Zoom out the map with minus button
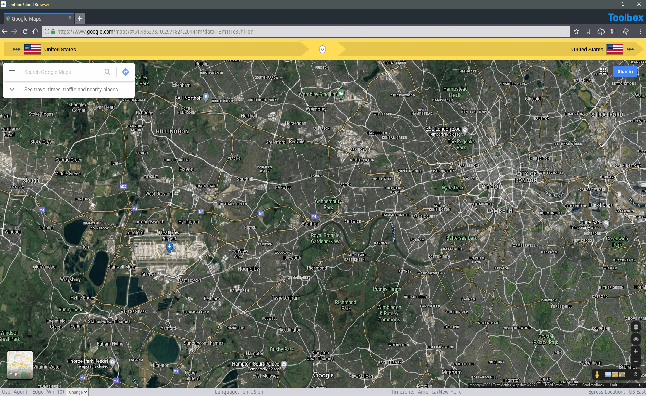Image resolution: width=646 pixels, height=396 pixels. click(x=635, y=361)
